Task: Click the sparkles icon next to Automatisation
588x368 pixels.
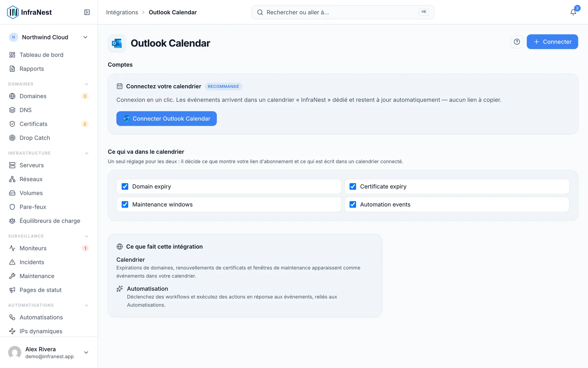Action: pos(119,289)
